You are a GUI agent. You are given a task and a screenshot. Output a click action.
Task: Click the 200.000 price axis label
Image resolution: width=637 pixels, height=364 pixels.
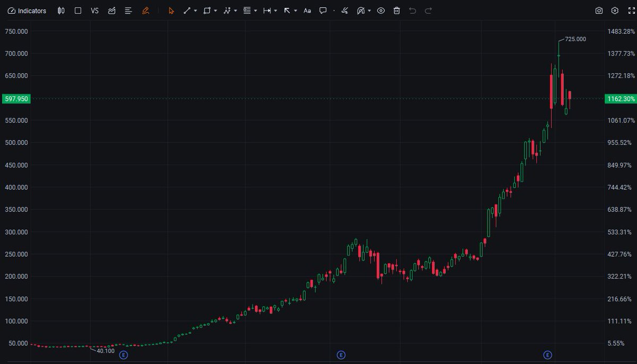coord(16,276)
